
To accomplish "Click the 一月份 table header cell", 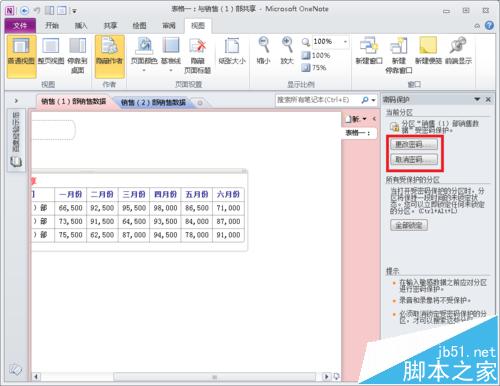I will click(x=70, y=194).
